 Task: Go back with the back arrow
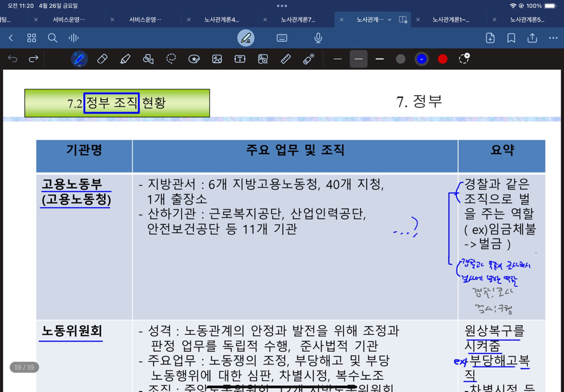coord(10,38)
